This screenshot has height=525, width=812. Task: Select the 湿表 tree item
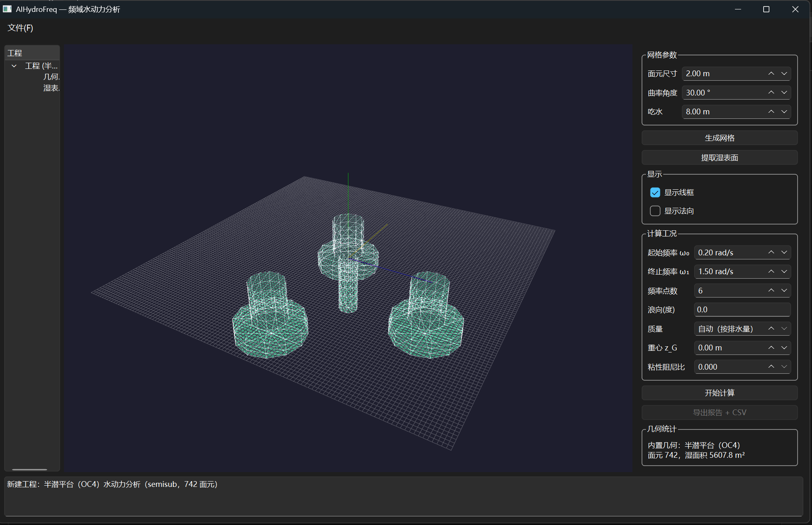51,88
